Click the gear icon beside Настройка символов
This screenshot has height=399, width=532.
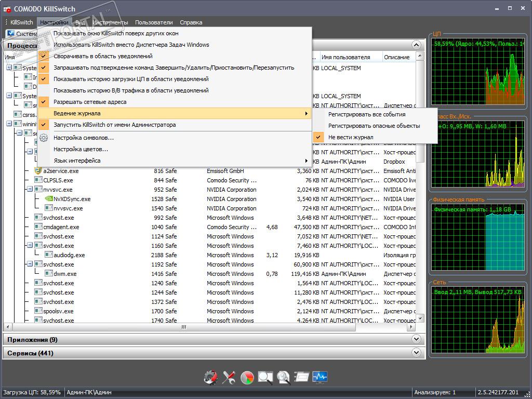[44, 138]
